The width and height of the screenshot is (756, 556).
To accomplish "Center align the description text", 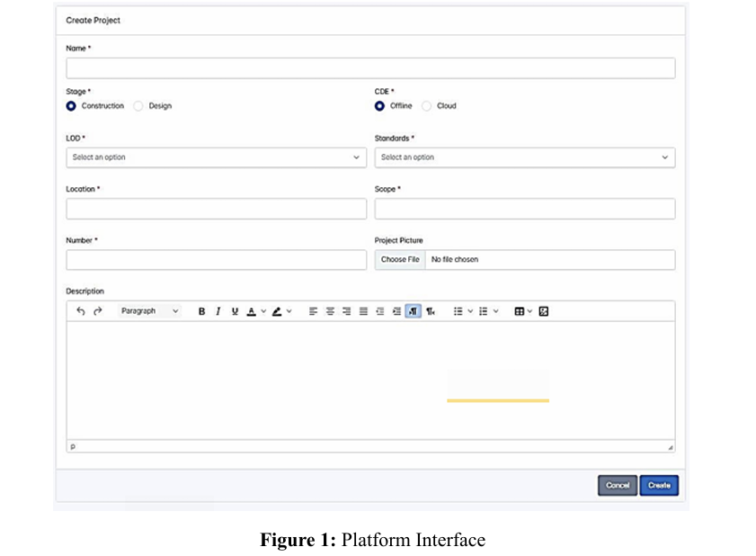I will [x=330, y=311].
